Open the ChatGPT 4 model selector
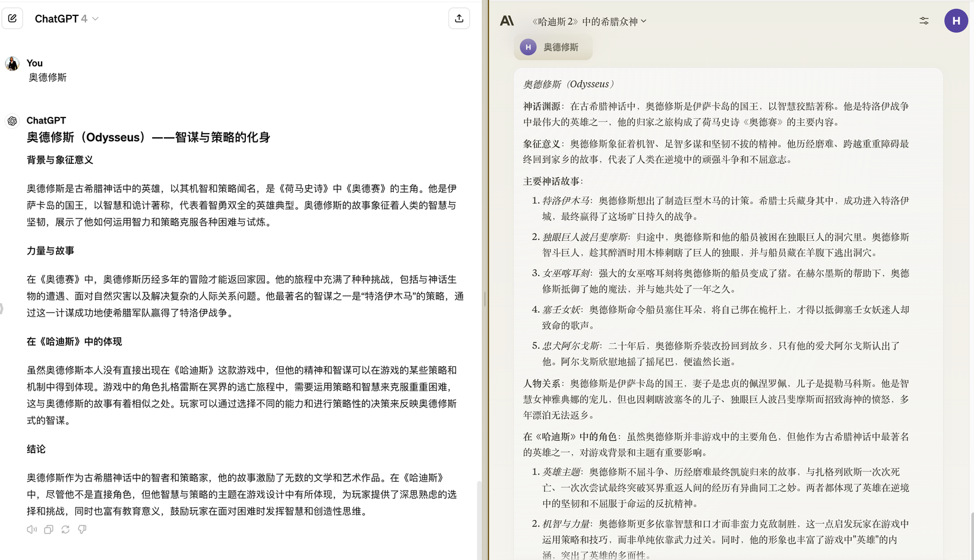The image size is (974, 560). click(x=67, y=19)
